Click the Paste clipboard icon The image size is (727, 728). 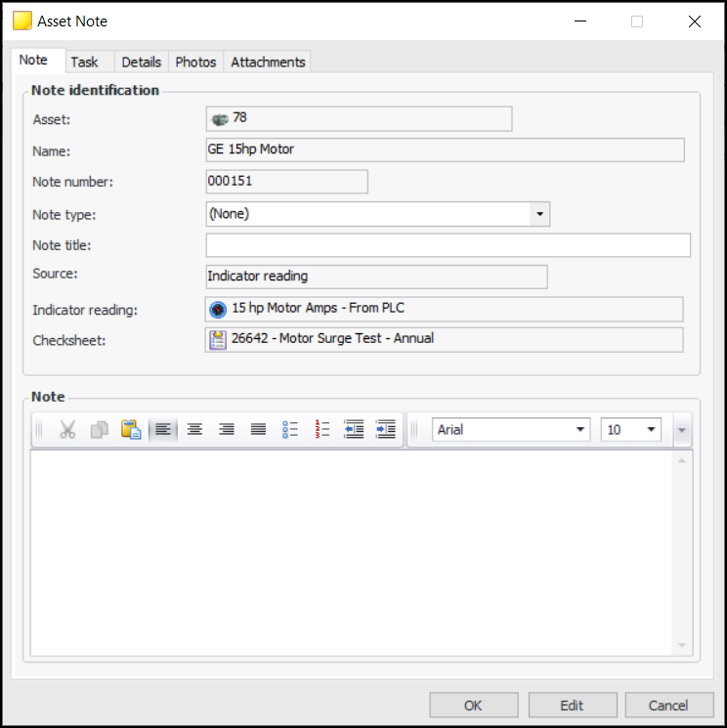131,430
